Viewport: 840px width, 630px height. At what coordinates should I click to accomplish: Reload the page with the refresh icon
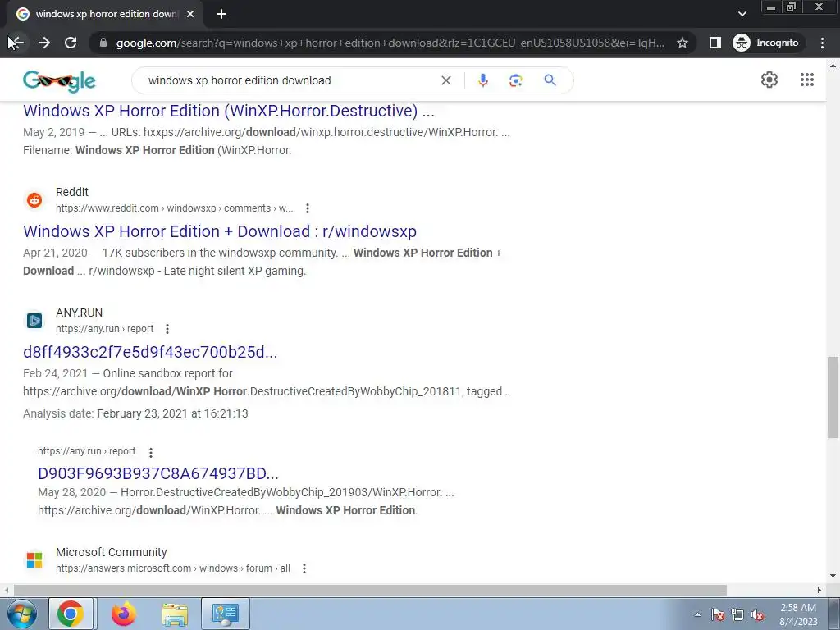pos(71,43)
